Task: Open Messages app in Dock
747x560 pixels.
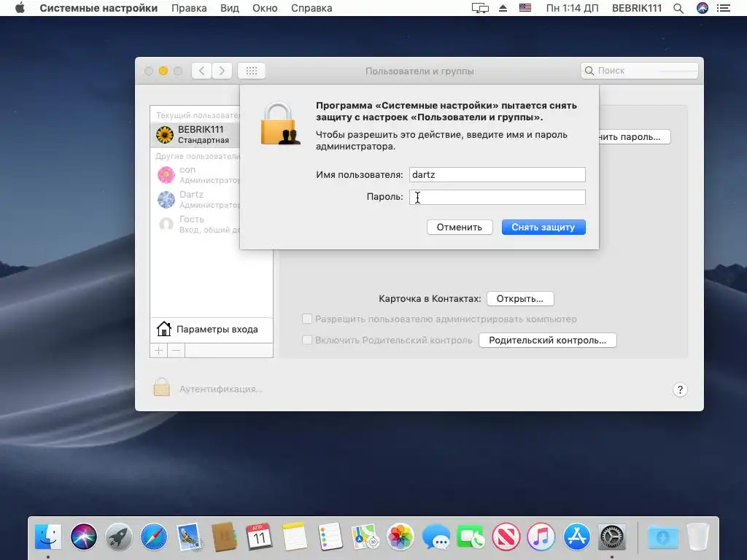Action: coord(436,537)
